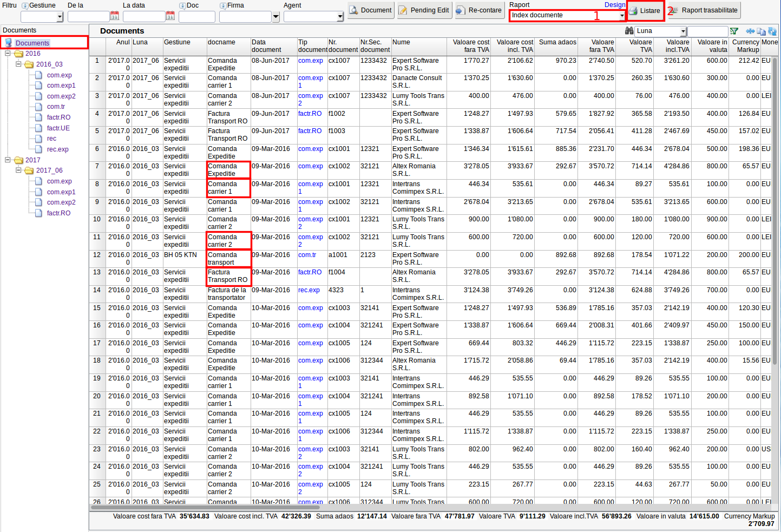Click the Doc filter input field
The image size is (781, 532).
click(x=197, y=17)
